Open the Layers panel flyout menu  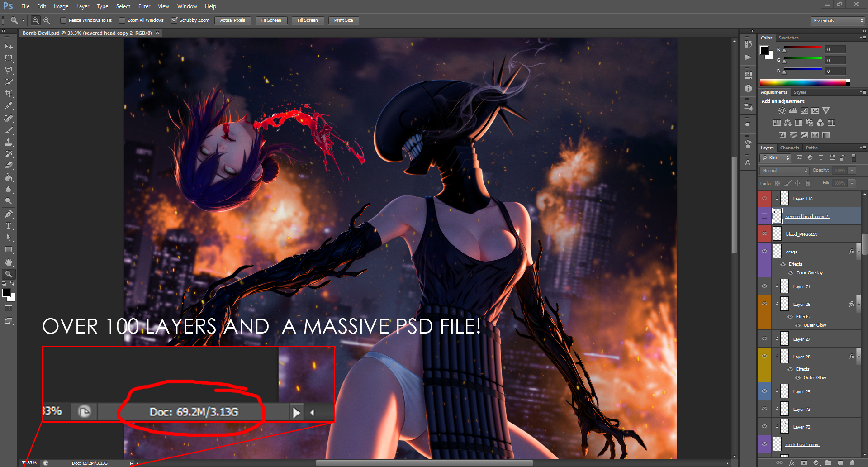(x=863, y=148)
